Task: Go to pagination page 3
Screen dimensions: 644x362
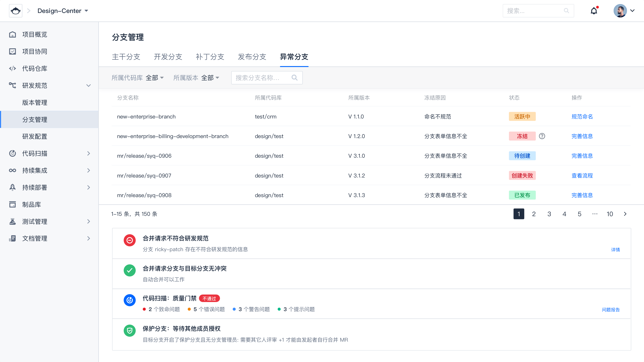Action: [549, 214]
